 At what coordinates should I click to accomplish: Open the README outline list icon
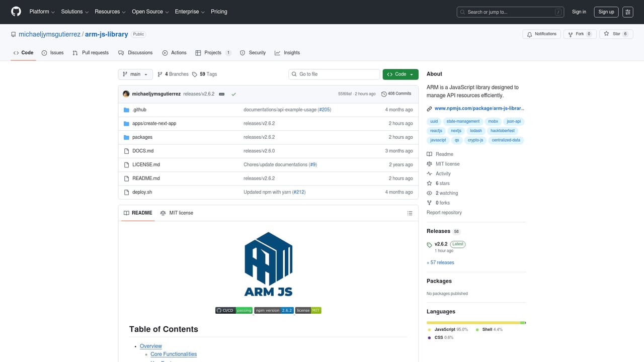410,213
